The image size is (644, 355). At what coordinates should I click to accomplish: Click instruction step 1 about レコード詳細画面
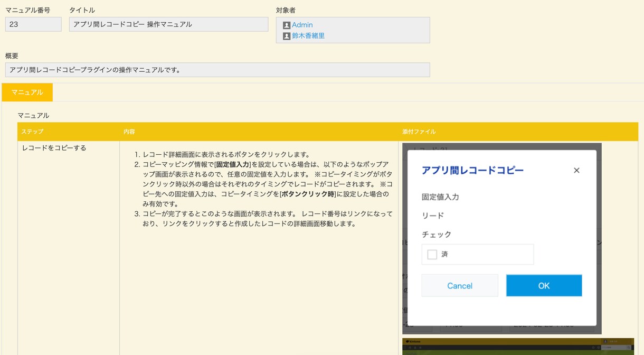click(x=226, y=154)
